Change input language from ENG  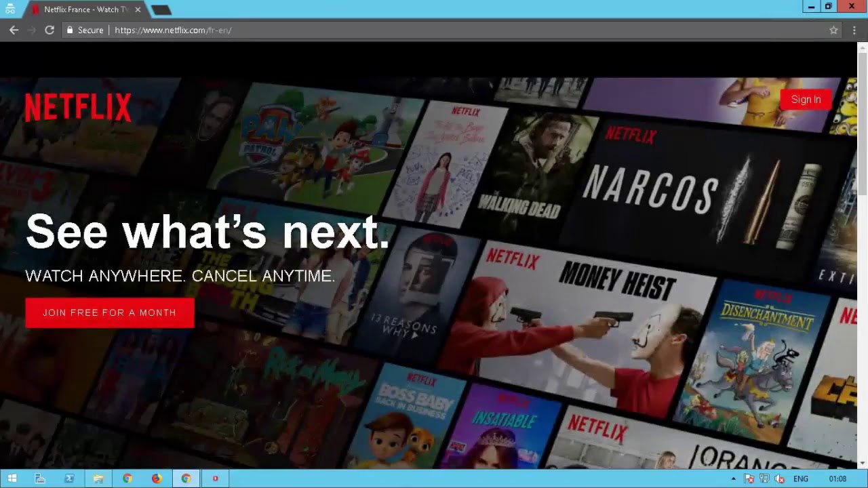click(800, 479)
